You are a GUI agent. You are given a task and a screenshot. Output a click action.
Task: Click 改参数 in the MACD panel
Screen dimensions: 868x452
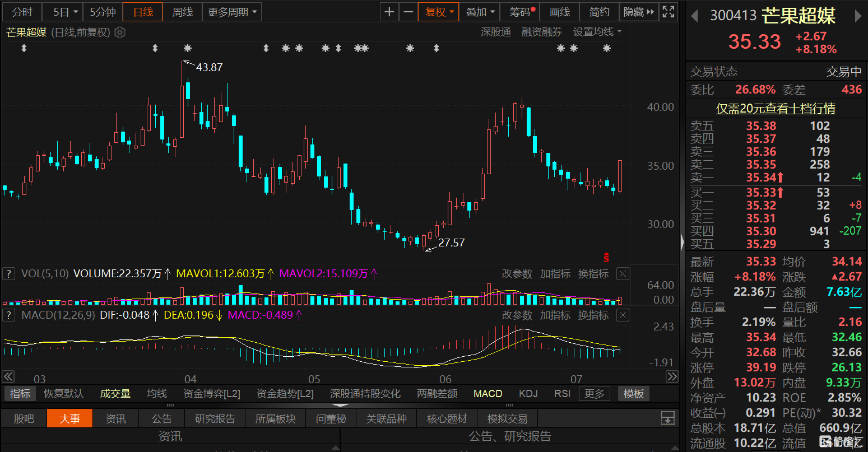(517, 315)
